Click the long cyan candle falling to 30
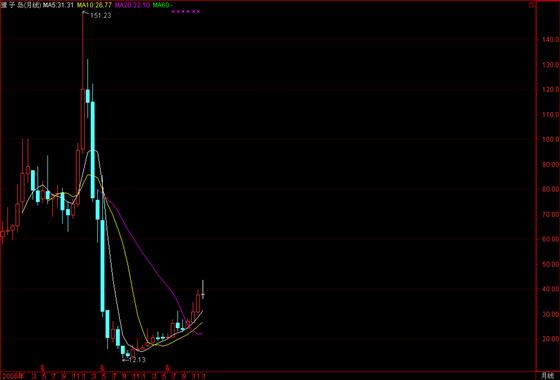This screenshot has height=380, width=560. [x=102, y=266]
